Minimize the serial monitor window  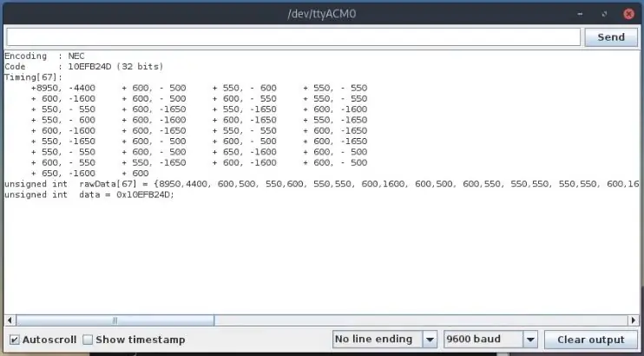tap(580, 14)
